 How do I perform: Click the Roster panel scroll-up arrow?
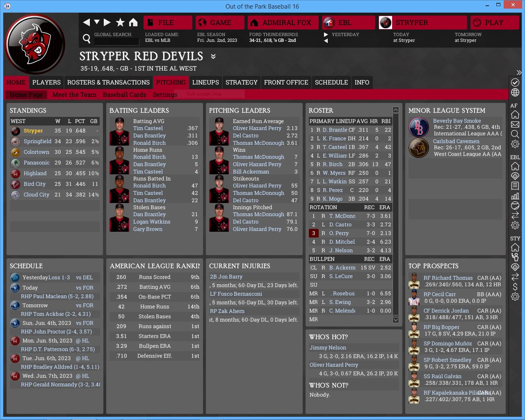pos(396,110)
